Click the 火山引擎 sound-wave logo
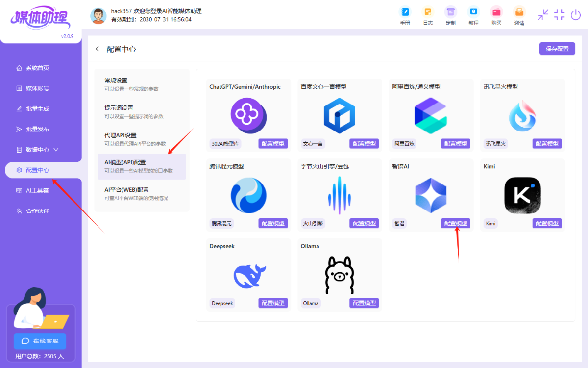 [340, 196]
